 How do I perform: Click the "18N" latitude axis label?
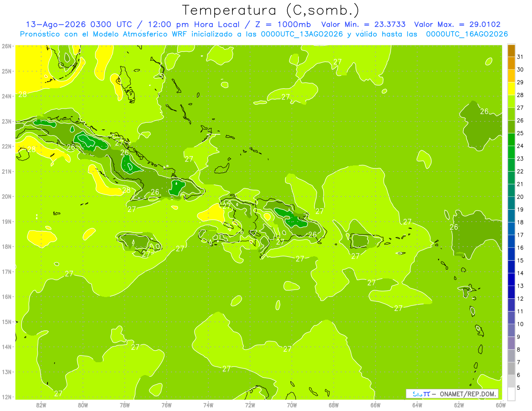point(6,247)
